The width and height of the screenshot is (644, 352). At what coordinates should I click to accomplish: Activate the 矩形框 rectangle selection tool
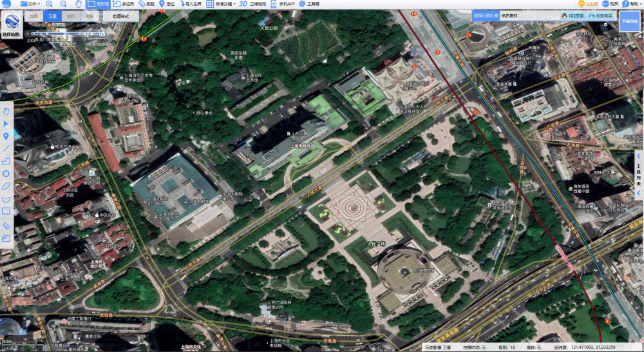98,4
